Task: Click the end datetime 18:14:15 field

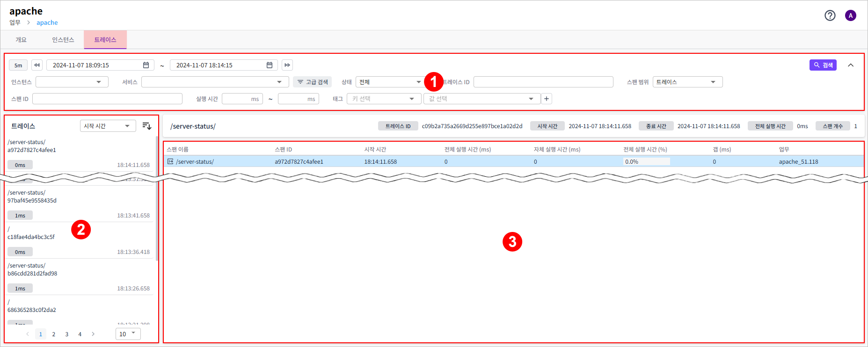Action: pyautogui.click(x=224, y=65)
